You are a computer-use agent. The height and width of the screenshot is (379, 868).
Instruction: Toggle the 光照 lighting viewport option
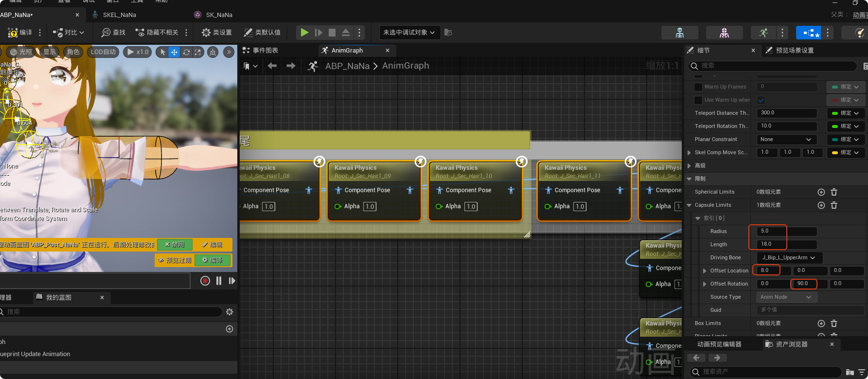[21, 52]
